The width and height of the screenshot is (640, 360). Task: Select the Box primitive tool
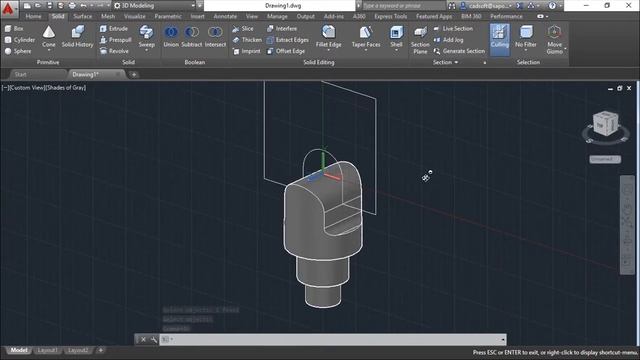(14, 29)
